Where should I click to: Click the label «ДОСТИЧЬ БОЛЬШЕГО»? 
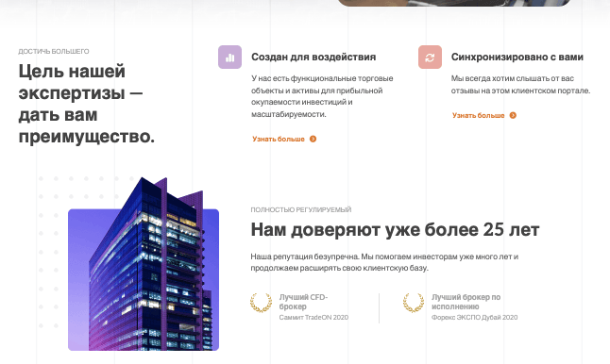[54, 51]
